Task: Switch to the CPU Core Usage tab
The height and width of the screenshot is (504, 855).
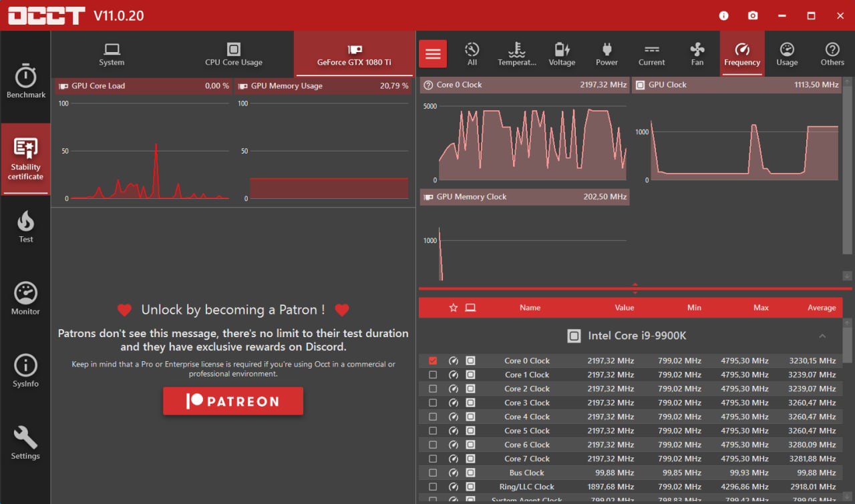Action: (233, 54)
